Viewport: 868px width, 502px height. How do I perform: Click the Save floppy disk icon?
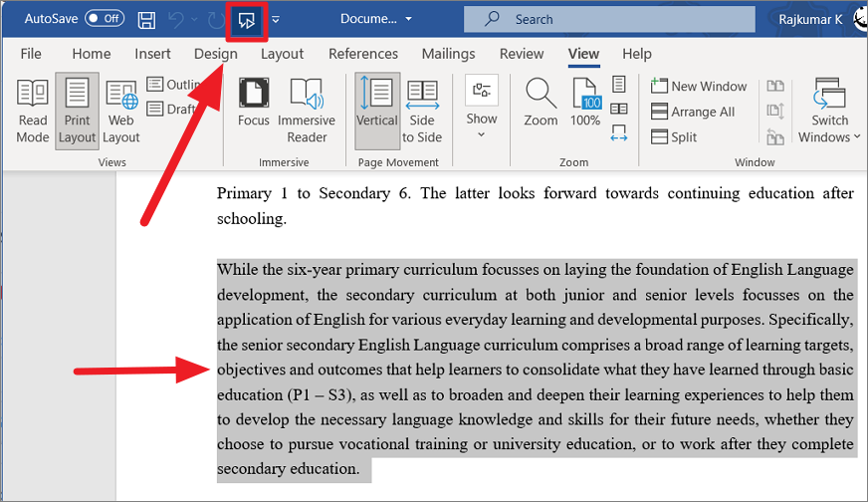click(x=146, y=20)
